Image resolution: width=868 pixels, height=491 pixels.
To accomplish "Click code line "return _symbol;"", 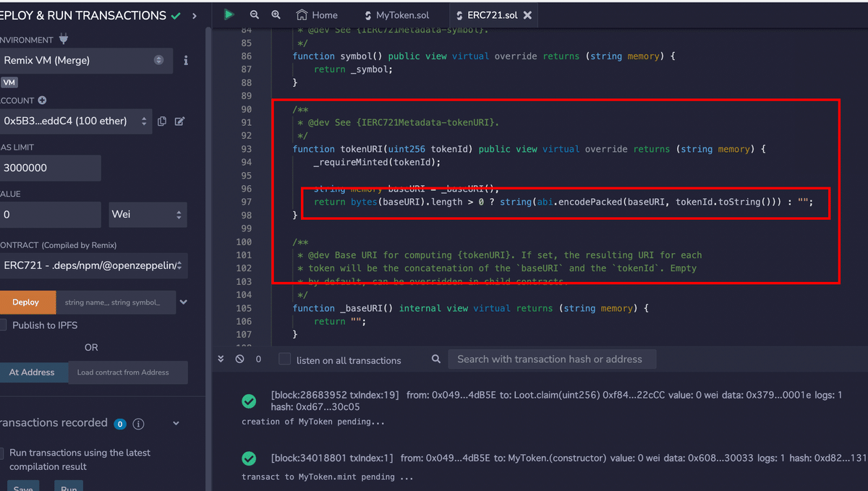I will click(353, 69).
